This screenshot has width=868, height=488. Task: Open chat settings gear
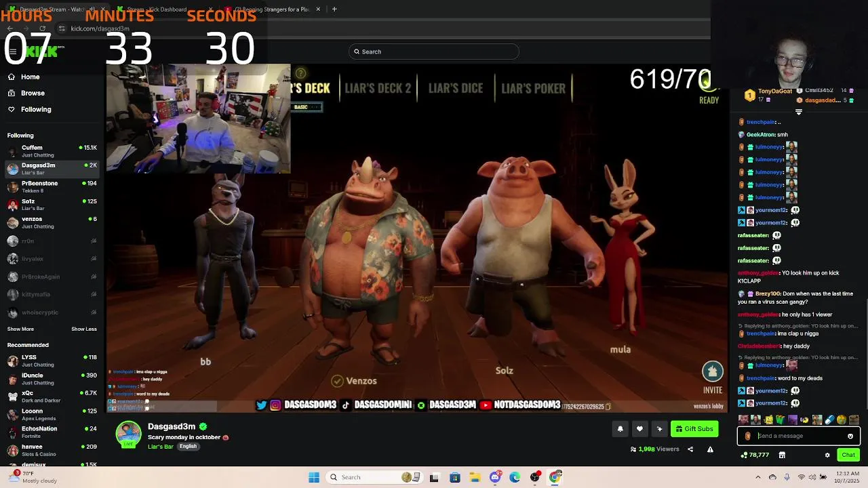click(x=827, y=455)
